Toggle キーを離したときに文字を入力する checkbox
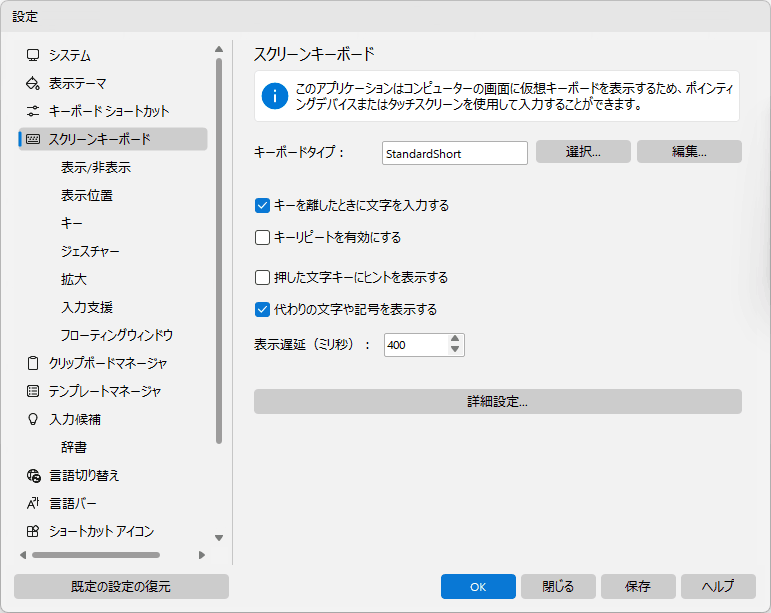 coord(262,205)
